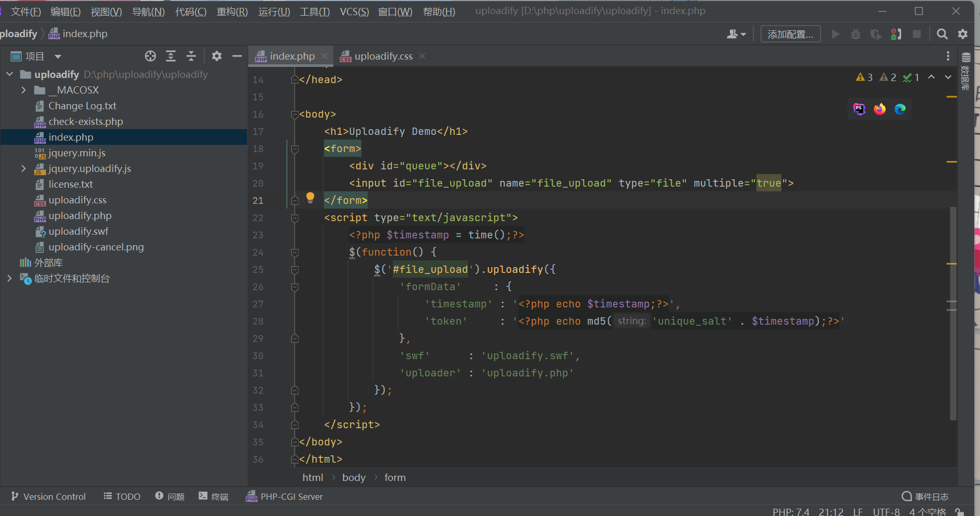Open Search Everywhere magnifier icon
Screen dimensions: 980x516
pos(942,34)
